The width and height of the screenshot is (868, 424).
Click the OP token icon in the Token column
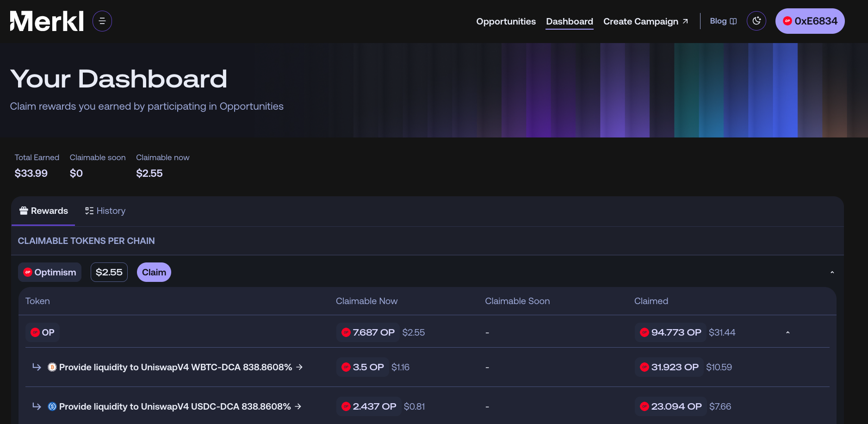click(35, 332)
